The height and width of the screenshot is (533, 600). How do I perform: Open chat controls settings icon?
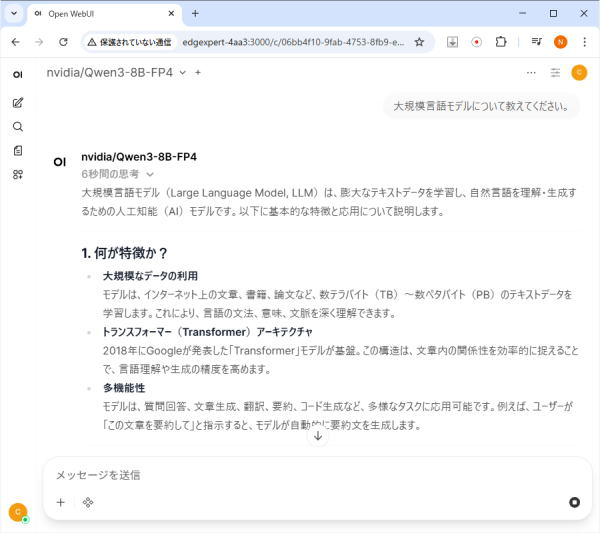(556, 73)
